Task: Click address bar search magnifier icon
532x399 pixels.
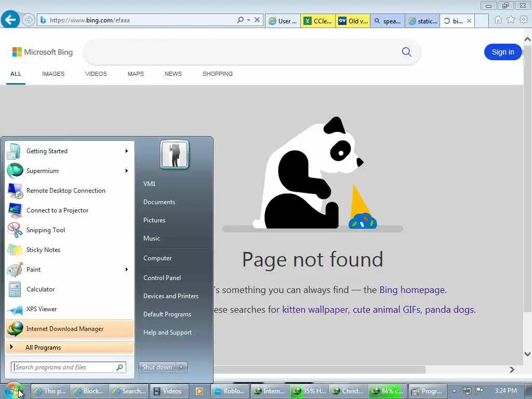Action: pyautogui.click(x=240, y=20)
